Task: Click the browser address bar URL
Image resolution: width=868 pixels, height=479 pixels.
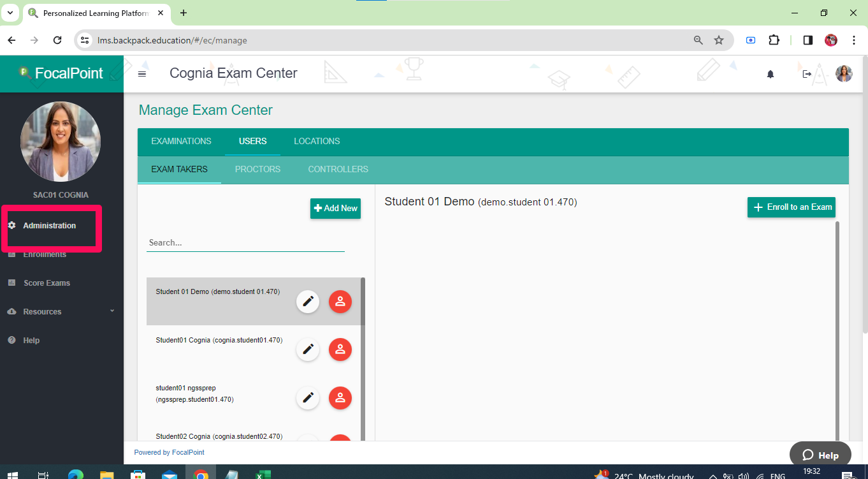Action: point(172,40)
